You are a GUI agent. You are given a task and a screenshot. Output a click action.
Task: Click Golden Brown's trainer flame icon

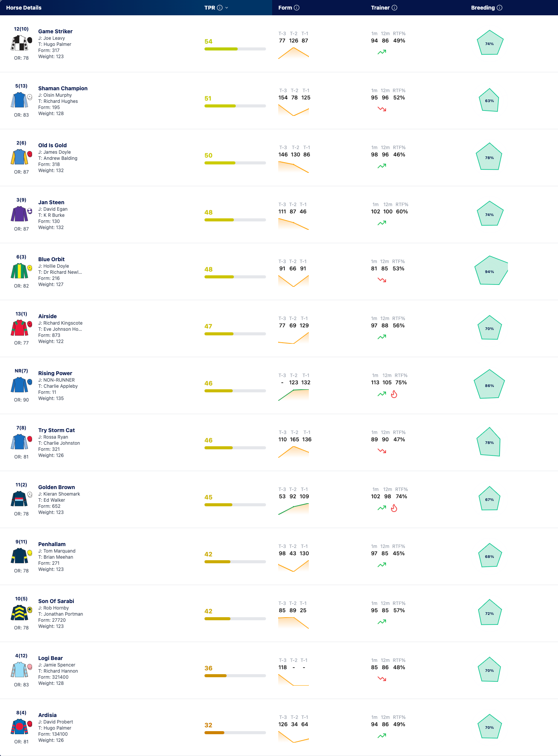tap(394, 508)
